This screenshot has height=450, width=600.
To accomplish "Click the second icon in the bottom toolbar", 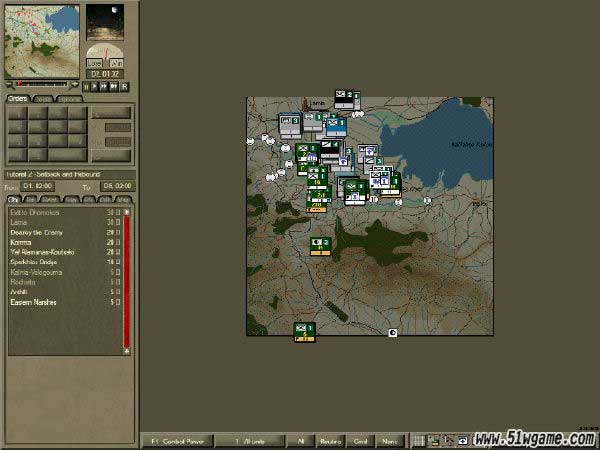I will pos(433,441).
